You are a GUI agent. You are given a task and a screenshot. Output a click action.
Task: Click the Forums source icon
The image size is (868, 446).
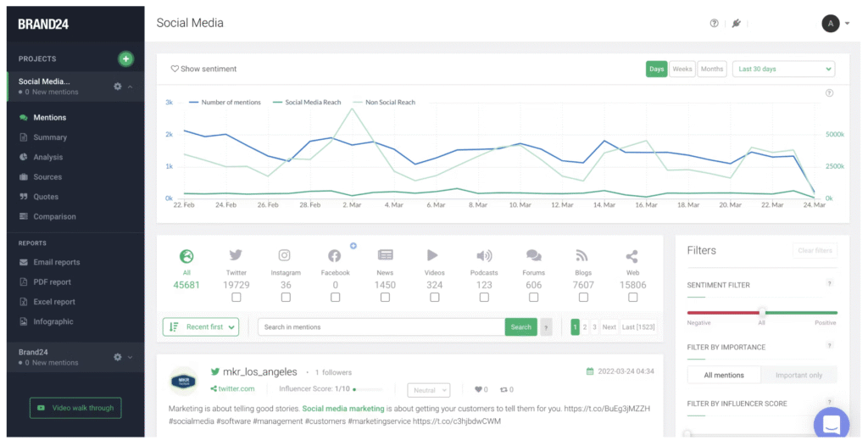point(534,255)
